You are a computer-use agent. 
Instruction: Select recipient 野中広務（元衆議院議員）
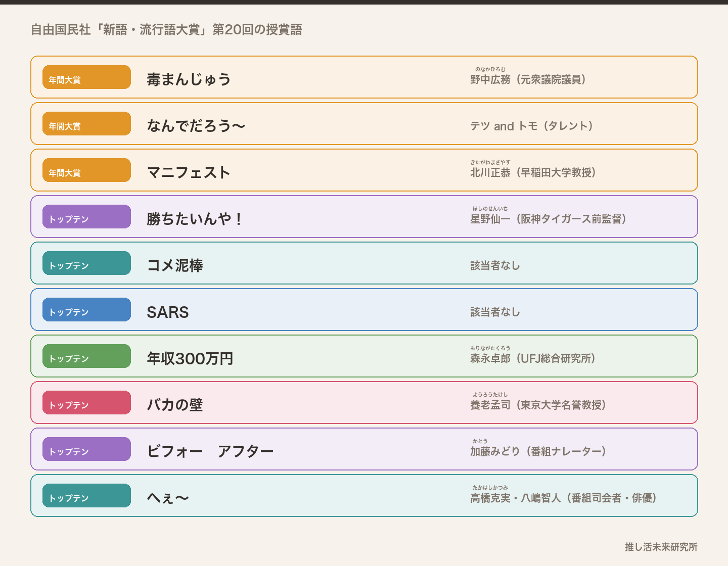tap(528, 79)
